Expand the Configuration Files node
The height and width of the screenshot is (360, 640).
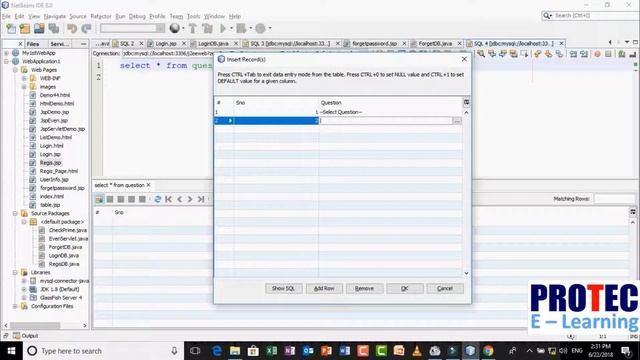point(15,306)
